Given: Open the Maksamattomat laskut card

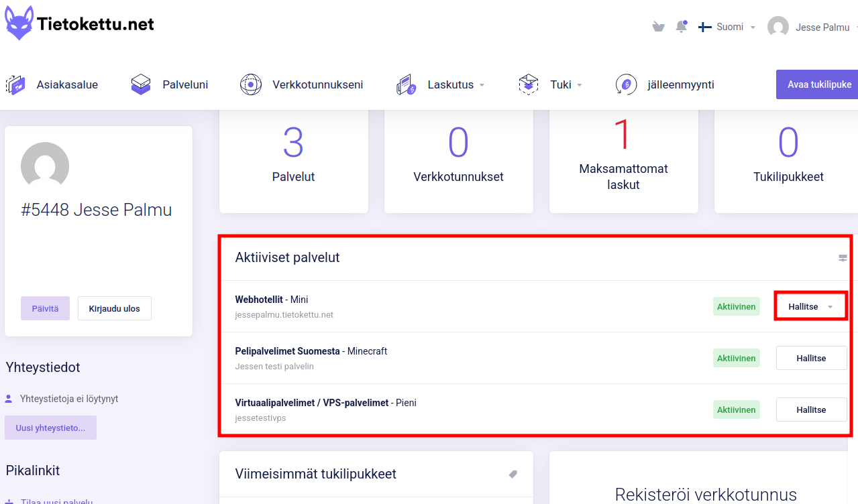Looking at the screenshot, I should pyautogui.click(x=624, y=161).
